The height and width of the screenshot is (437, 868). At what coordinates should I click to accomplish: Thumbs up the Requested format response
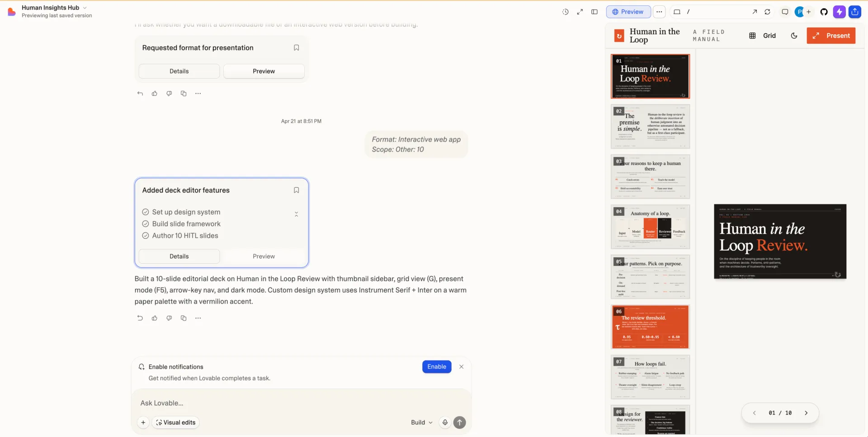coord(155,93)
